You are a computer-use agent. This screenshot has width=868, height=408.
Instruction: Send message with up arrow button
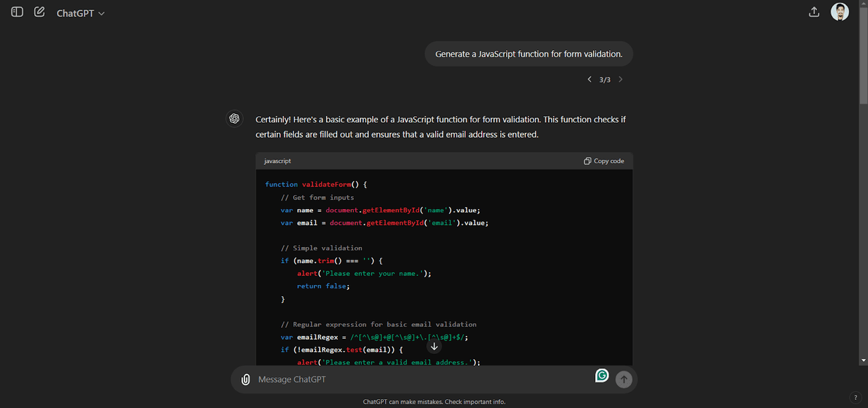(x=624, y=379)
